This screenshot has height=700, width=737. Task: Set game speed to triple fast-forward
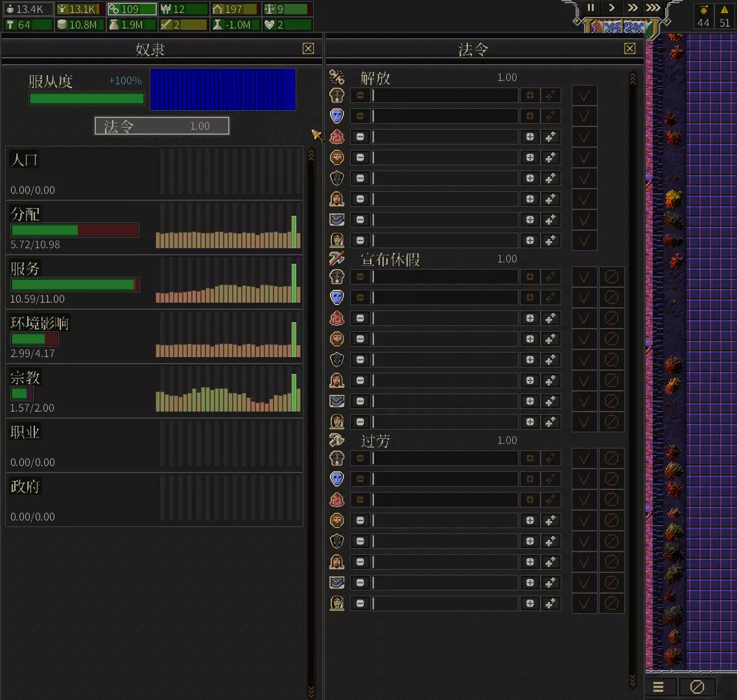pos(653,8)
